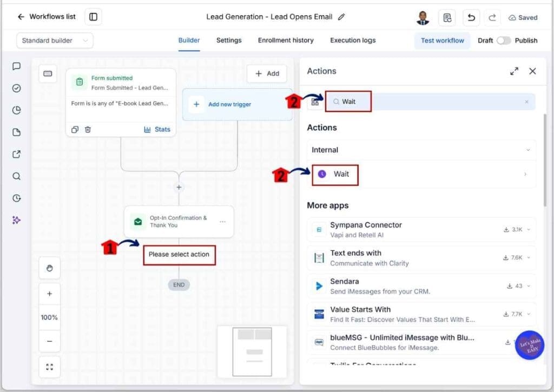The image size is (554, 392).
Task: Select blueMSG Unlimited iMessage app
Action: 421,343
